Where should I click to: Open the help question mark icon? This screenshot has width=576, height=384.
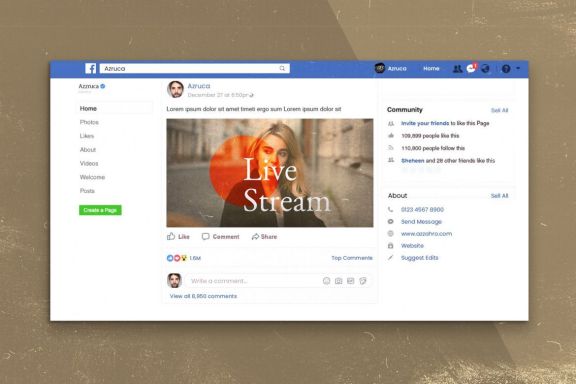pyautogui.click(x=506, y=69)
